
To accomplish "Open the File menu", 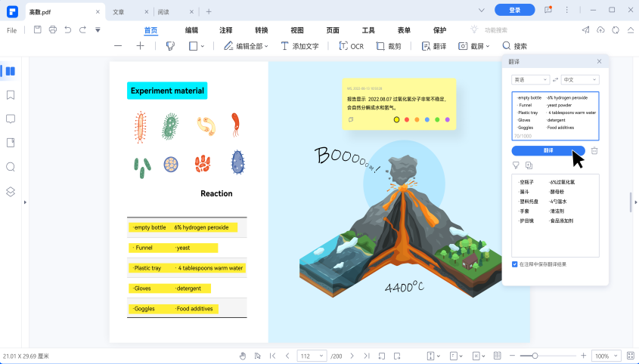I will (x=12, y=30).
